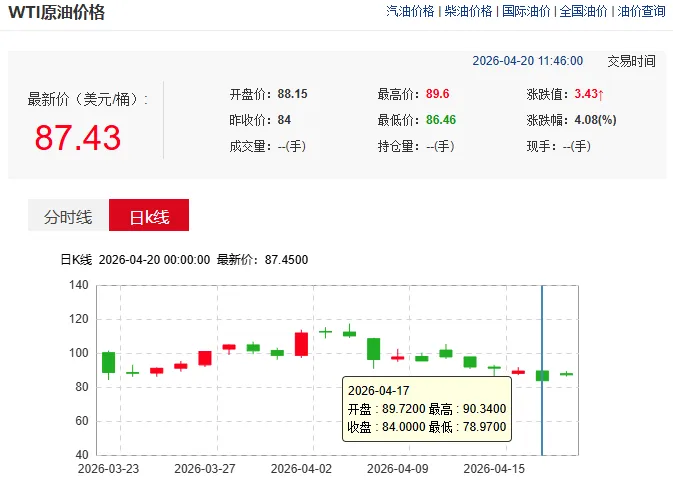Click the x-axis label 2026-04-15
This screenshot has height=481, width=673.
494,469
